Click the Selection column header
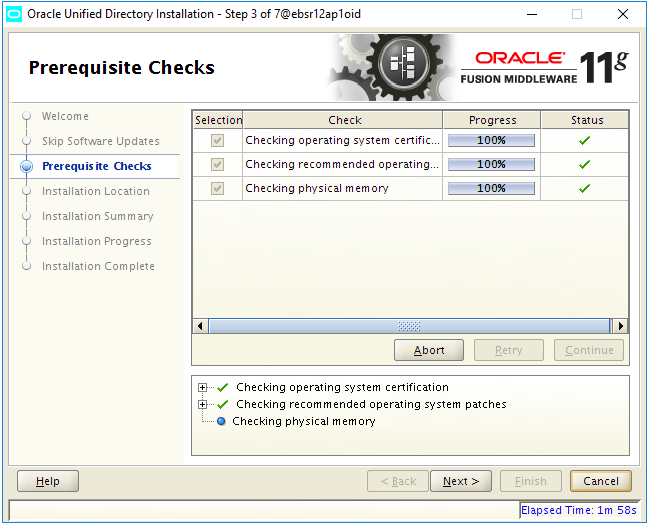Viewport: 649px width, 524px height. (218, 120)
